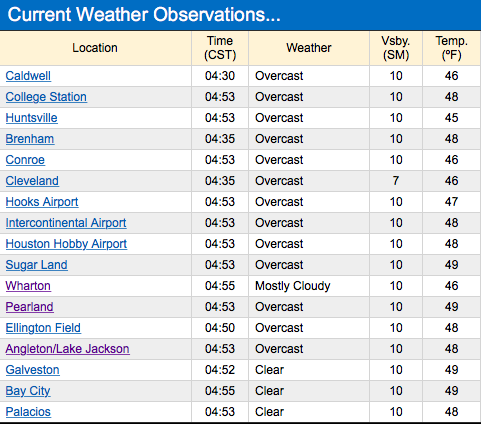Open the Brenham weather link
Screen dimensions: 481x424
tap(30, 139)
